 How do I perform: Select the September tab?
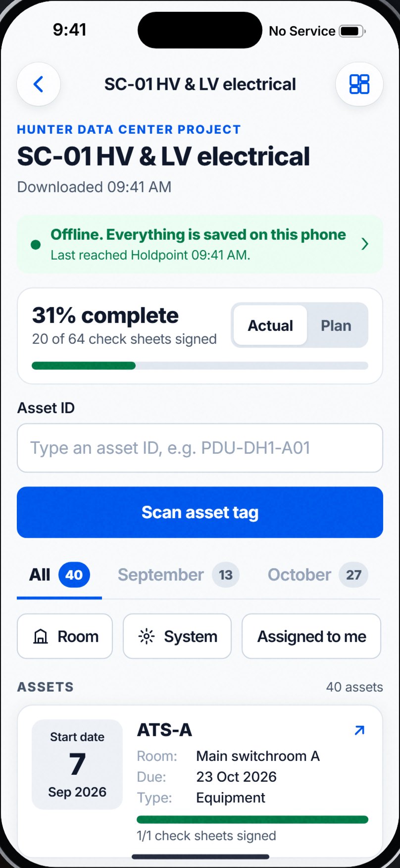(x=178, y=575)
